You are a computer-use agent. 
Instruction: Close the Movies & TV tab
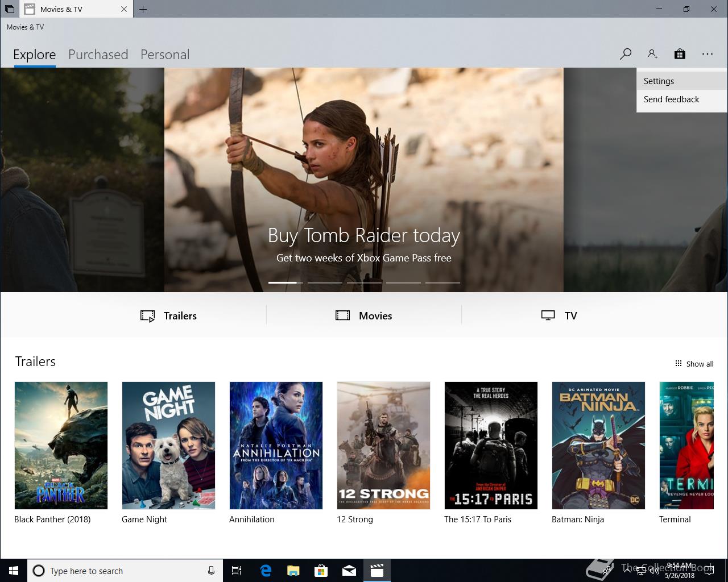click(124, 9)
